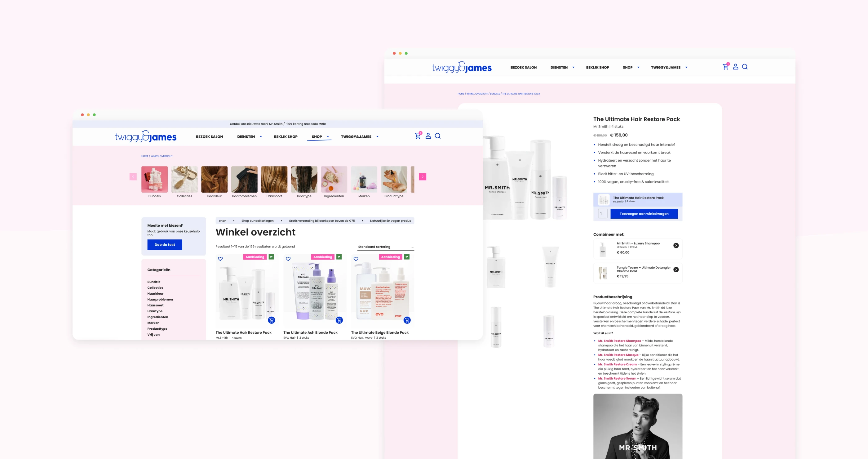This screenshot has width=868, height=459.
Task: Click cart icon on Ultimate Ash Blonde Pack
Action: coord(339,320)
